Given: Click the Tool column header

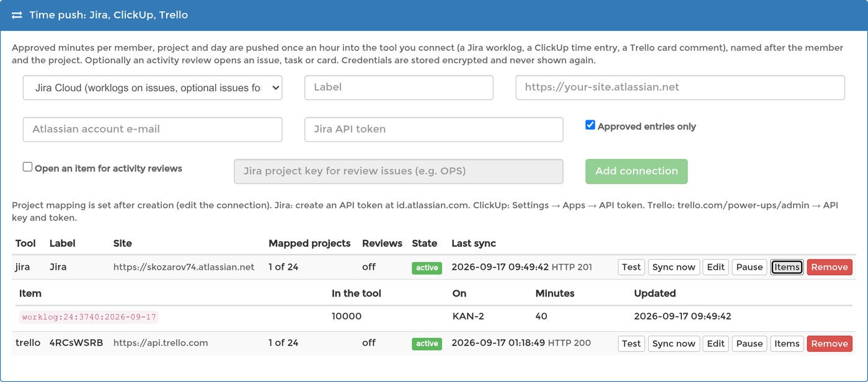Looking at the screenshot, I should point(25,243).
